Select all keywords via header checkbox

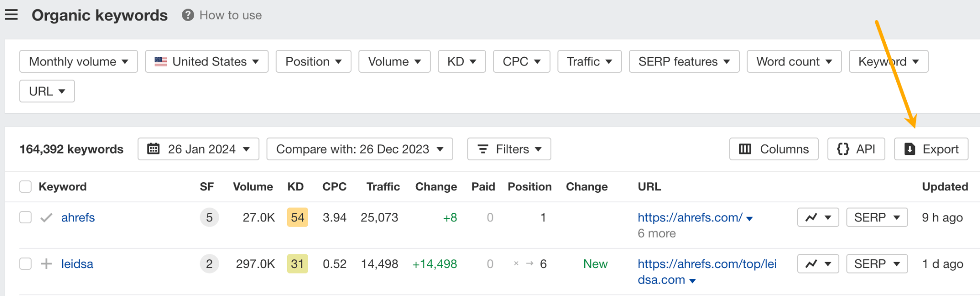coord(25,186)
